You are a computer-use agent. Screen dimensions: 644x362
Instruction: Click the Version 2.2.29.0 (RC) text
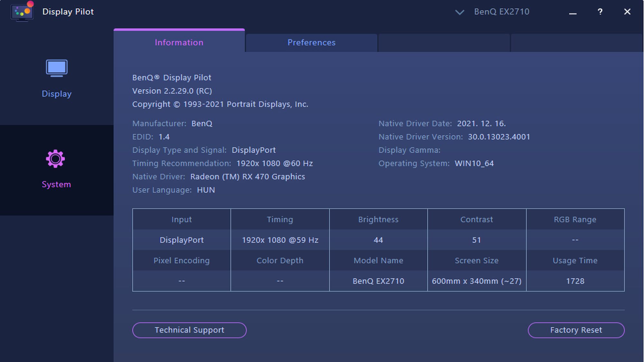[172, 91]
